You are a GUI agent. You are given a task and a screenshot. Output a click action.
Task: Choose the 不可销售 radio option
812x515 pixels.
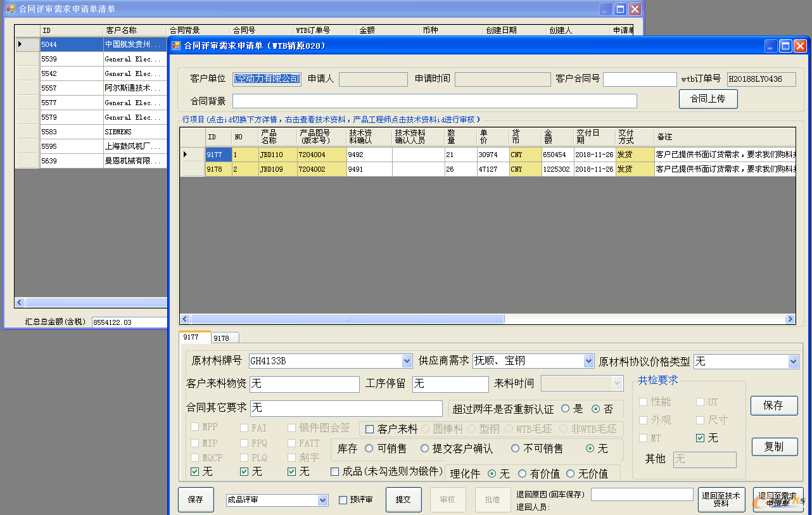coord(515,448)
